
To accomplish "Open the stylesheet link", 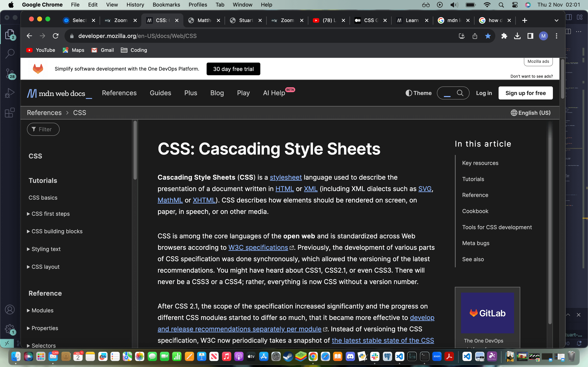I will (285, 177).
